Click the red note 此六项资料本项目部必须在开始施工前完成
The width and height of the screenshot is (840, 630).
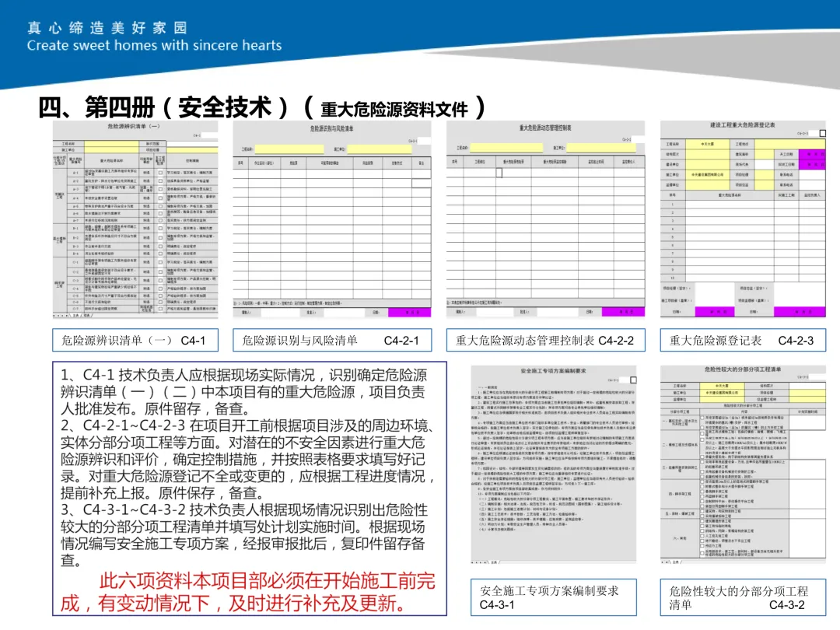coord(247,592)
